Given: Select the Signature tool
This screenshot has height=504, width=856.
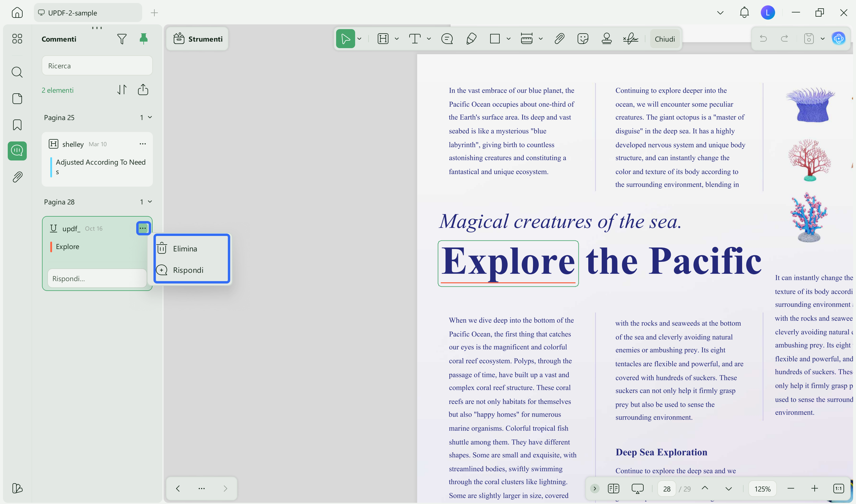Looking at the screenshot, I should point(631,39).
